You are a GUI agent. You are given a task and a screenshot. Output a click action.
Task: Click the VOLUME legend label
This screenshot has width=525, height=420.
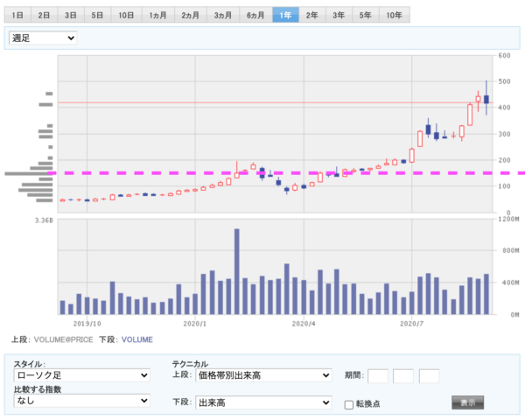pyautogui.click(x=137, y=339)
